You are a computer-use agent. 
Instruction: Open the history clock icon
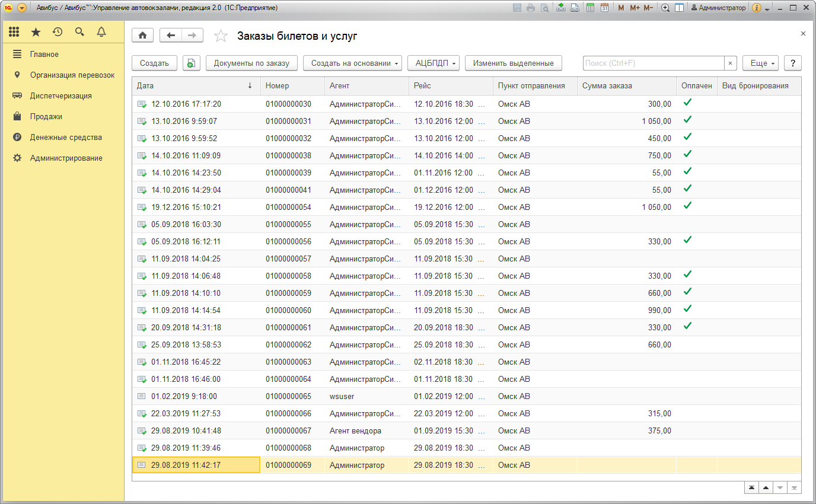point(58,32)
